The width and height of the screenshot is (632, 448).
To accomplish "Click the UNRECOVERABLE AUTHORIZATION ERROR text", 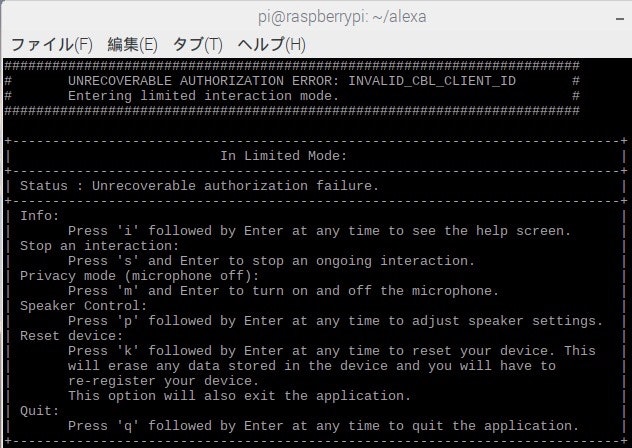I will tap(204, 81).
